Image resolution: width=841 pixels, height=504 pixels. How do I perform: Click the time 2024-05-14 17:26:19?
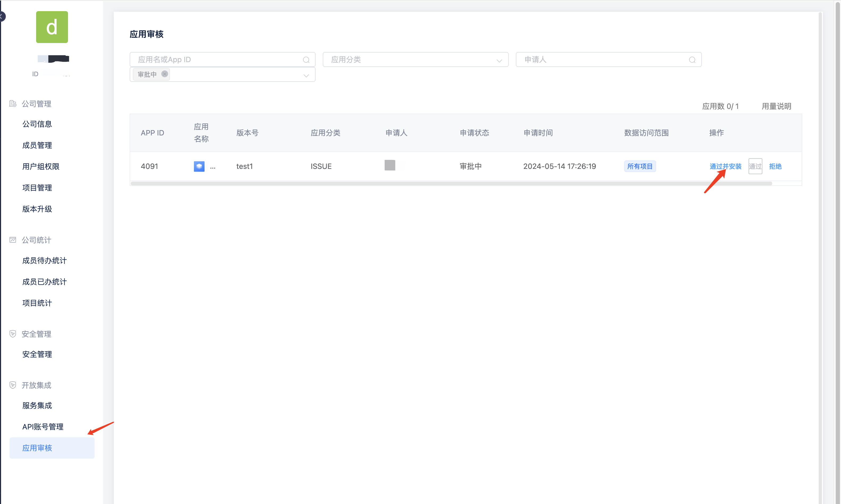[559, 166]
